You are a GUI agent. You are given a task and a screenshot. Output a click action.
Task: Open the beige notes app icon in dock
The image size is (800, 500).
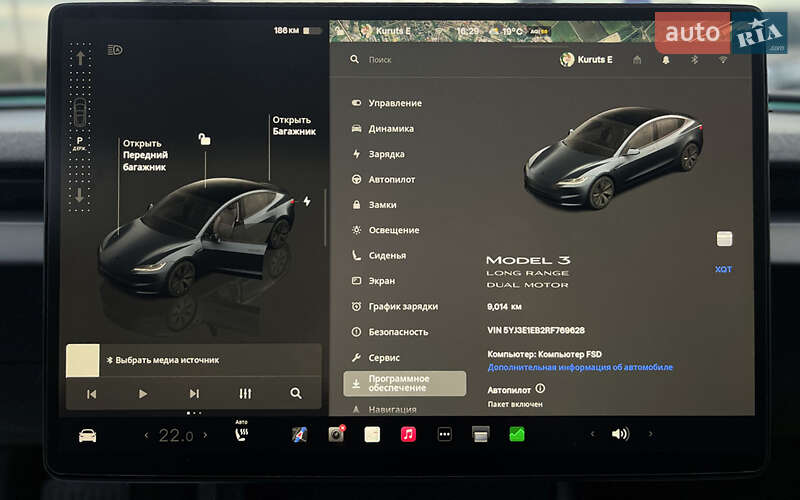372,435
